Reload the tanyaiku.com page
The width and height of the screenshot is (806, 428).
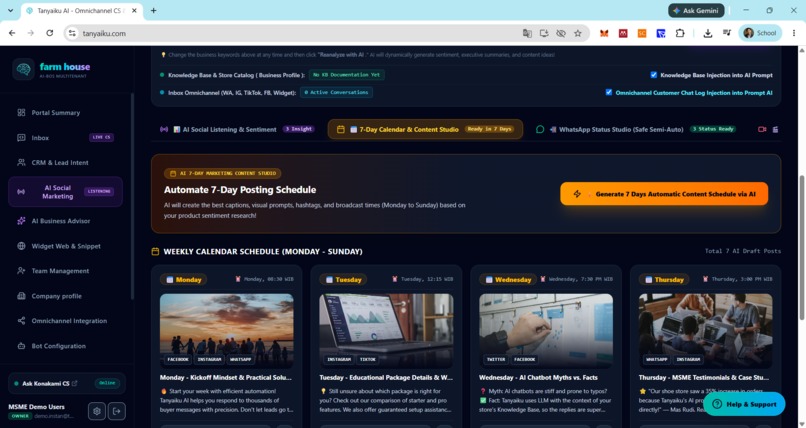[49, 33]
